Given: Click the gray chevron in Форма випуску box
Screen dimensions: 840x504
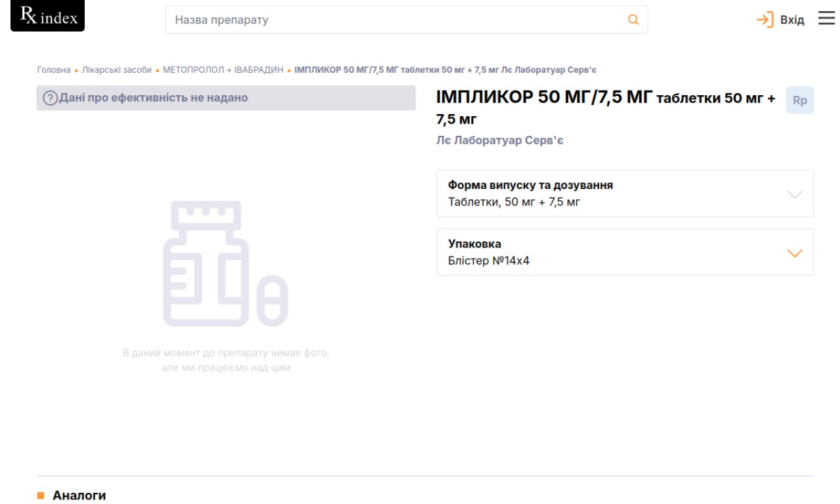Looking at the screenshot, I should 795,194.
